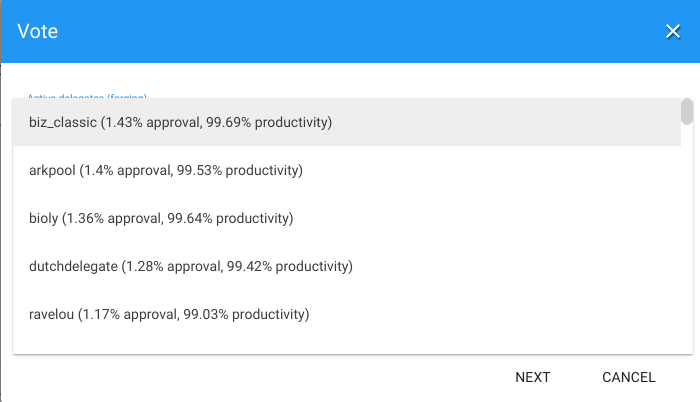The image size is (700, 402).
Task: Close the Vote dialog with the X icon
Action: pos(673,31)
